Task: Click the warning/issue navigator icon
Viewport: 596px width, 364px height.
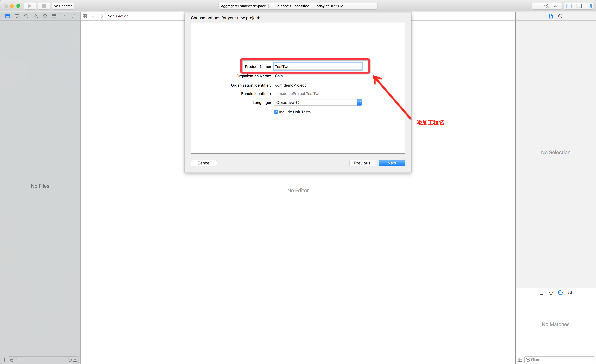Action: pos(35,16)
